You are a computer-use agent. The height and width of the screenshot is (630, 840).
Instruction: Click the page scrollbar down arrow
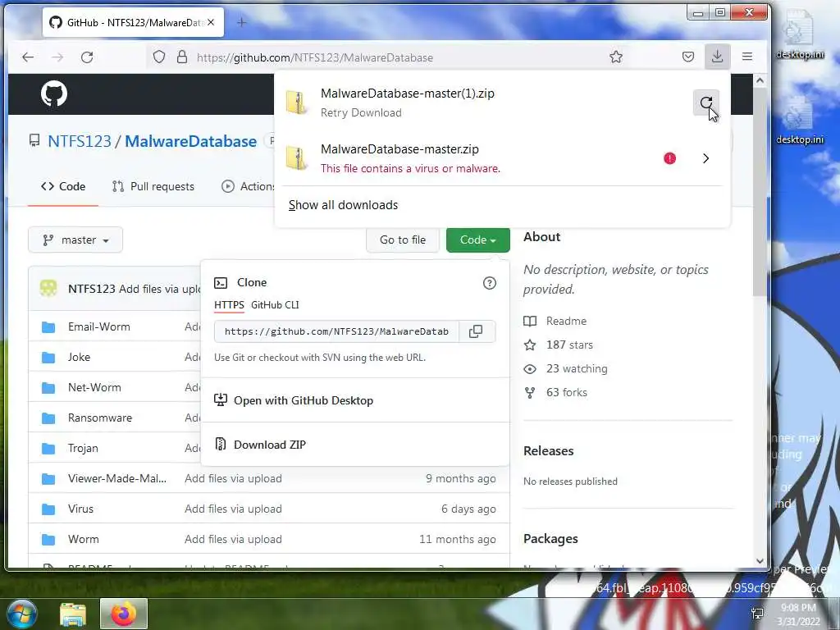(x=760, y=561)
